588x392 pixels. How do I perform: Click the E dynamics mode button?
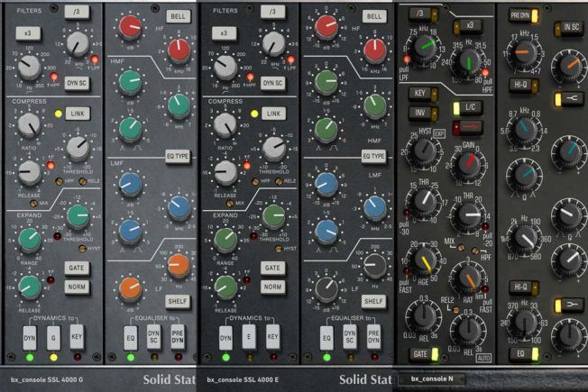(249, 338)
